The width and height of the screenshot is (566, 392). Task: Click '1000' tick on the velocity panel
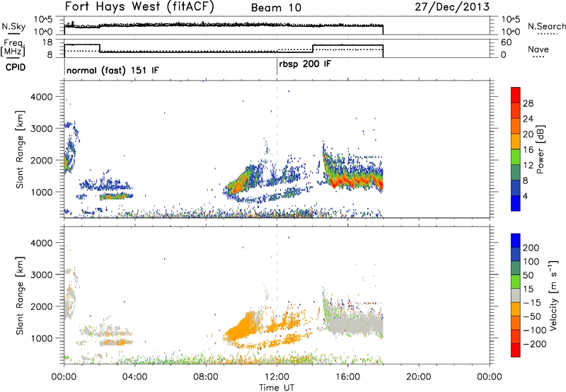[x=42, y=338]
